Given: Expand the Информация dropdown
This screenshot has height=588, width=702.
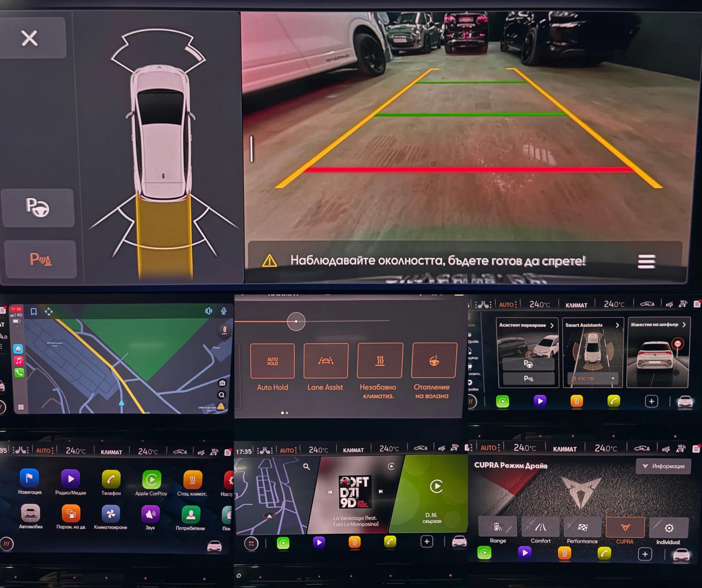Looking at the screenshot, I should (663, 466).
